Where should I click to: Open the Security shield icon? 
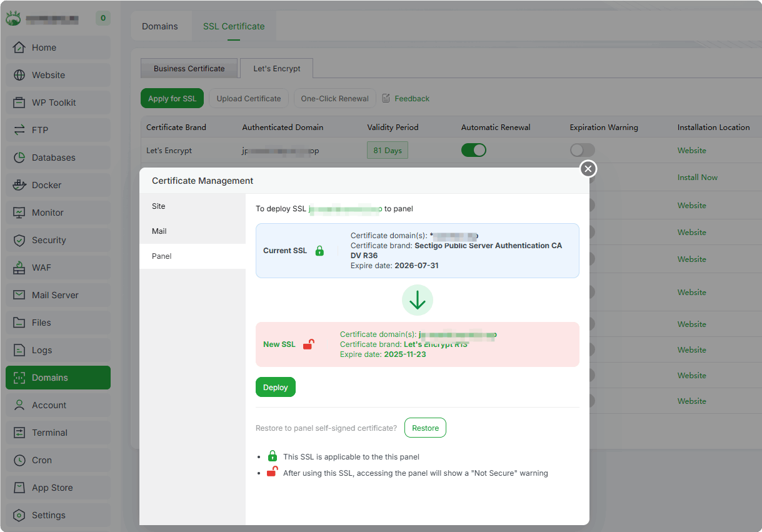[19, 240]
